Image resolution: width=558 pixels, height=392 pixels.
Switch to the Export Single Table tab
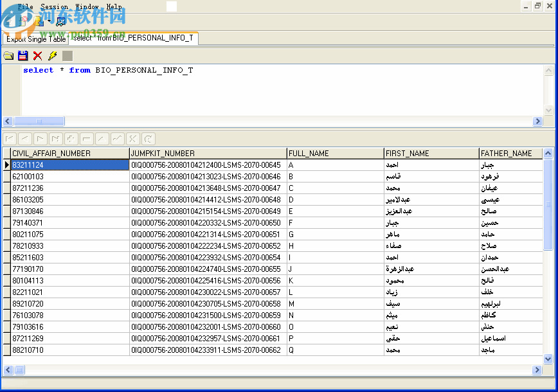36,39
